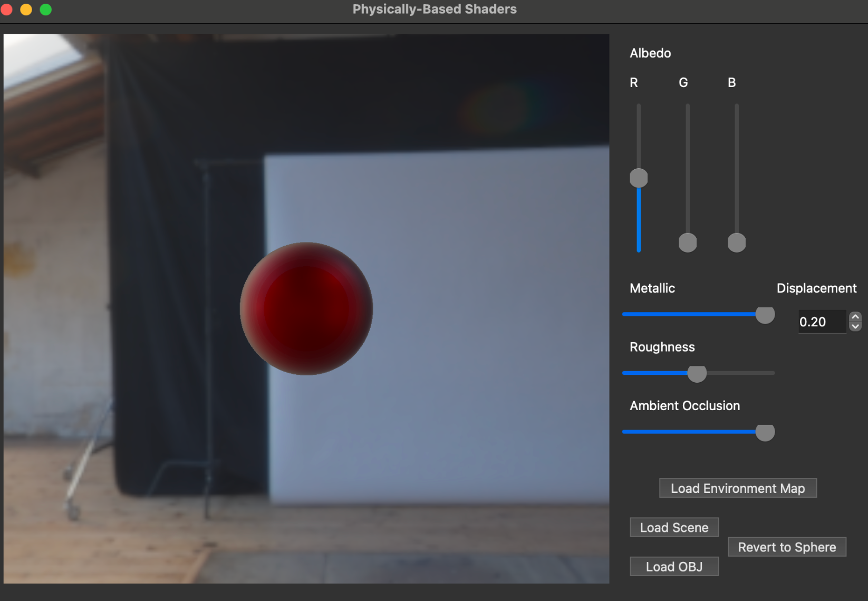This screenshot has height=601, width=868.
Task: Click the red sphere in the viewport
Action: [306, 309]
